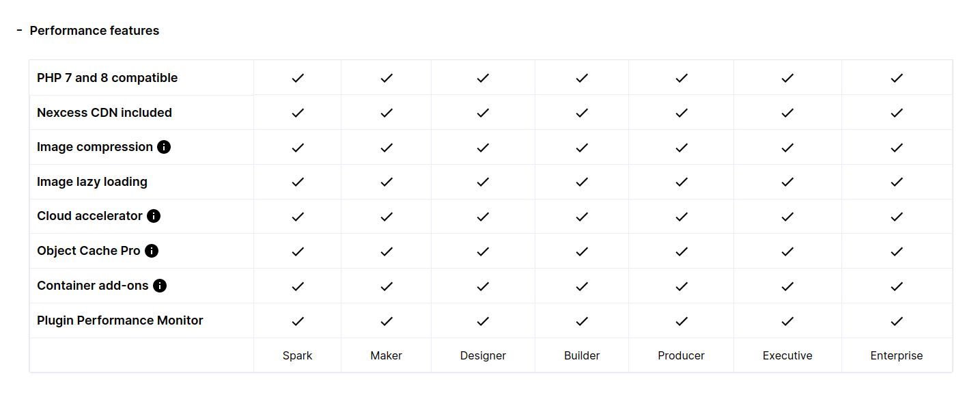The image size is (980, 395).
Task: Select Executive checkmark in Object Cache Pro row
Action: 787,251
